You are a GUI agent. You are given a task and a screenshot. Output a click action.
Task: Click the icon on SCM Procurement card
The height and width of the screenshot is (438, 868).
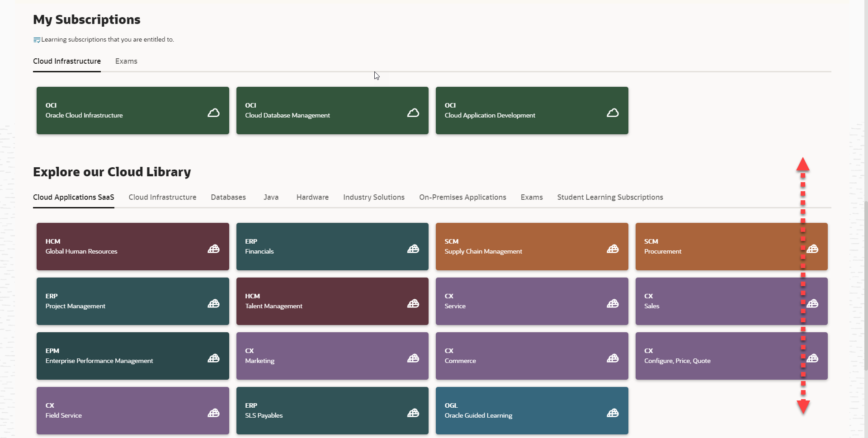[x=812, y=249]
